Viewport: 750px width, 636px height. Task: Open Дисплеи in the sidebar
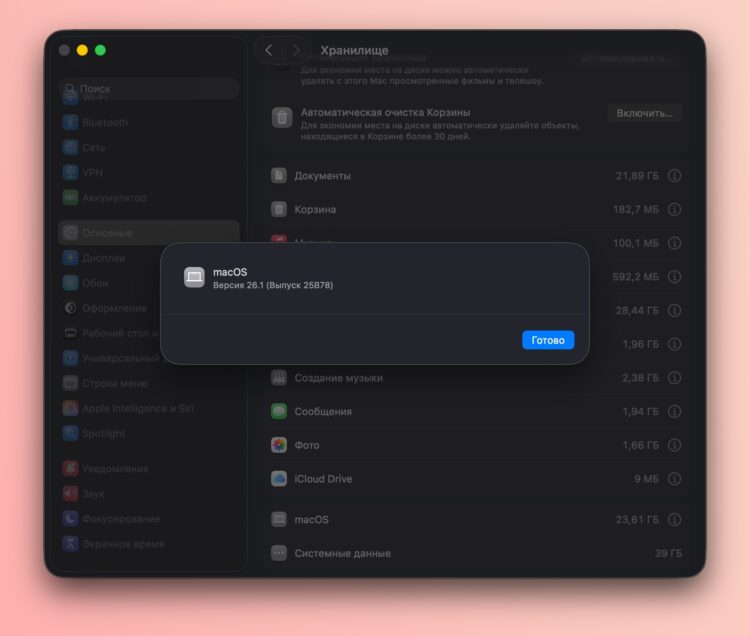pos(110,258)
